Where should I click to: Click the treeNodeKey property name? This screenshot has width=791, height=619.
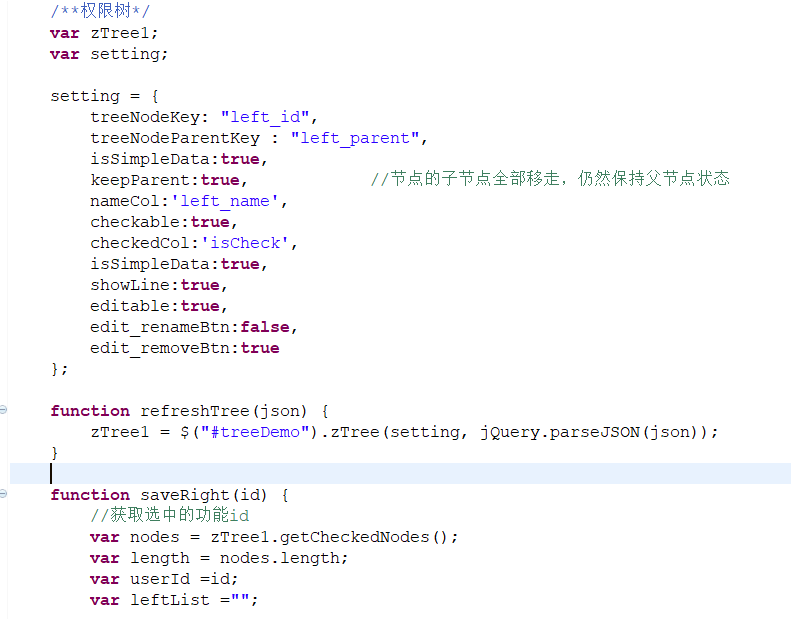pyautogui.click(x=145, y=117)
